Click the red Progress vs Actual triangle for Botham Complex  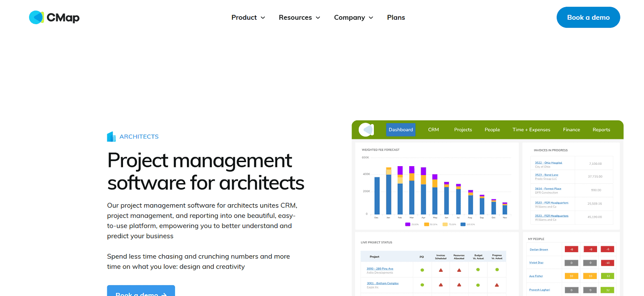pyautogui.click(x=497, y=285)
